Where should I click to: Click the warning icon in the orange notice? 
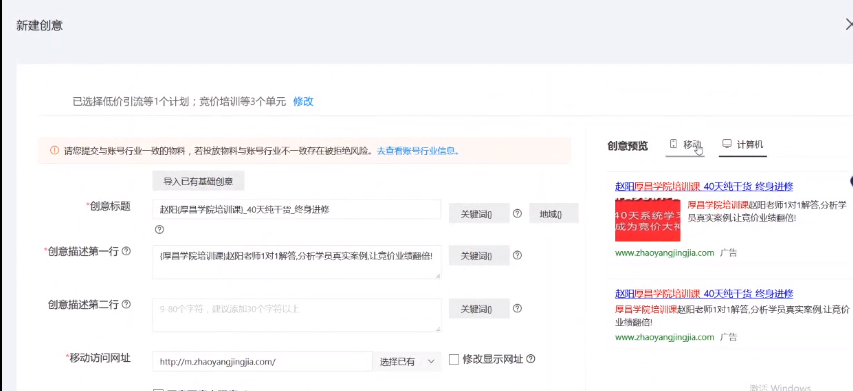click(54, 151)
